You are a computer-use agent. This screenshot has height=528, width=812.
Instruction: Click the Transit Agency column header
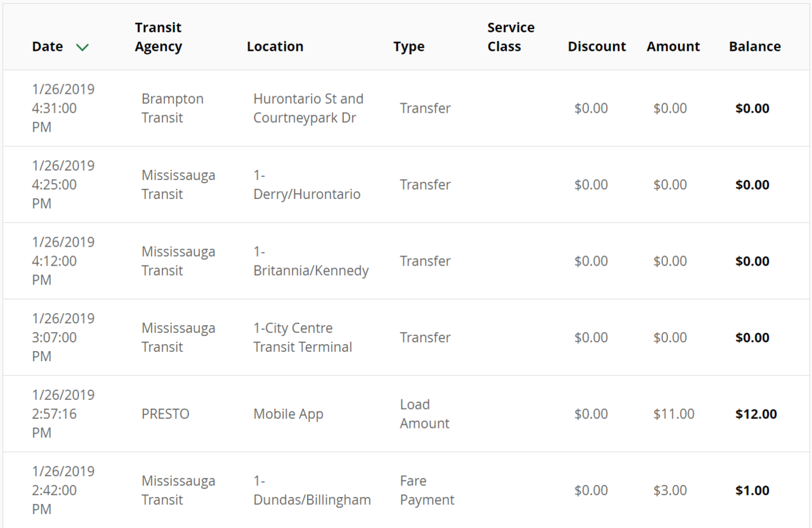158,37
